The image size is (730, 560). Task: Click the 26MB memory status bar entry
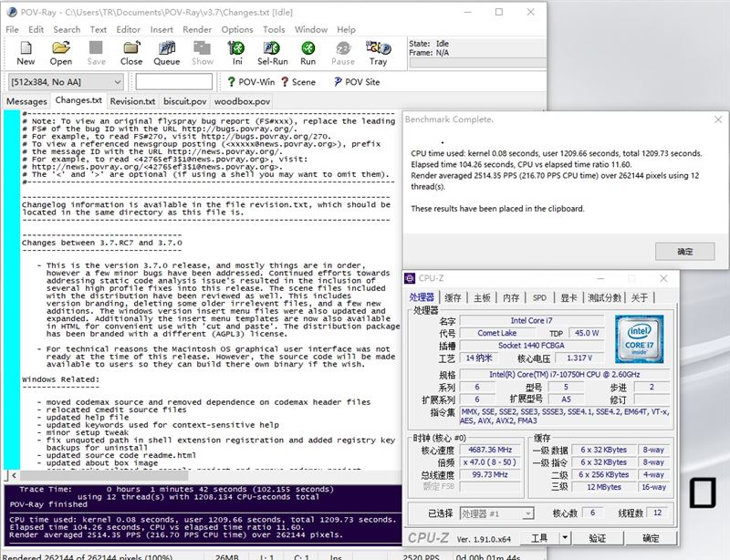pos(226,556)
